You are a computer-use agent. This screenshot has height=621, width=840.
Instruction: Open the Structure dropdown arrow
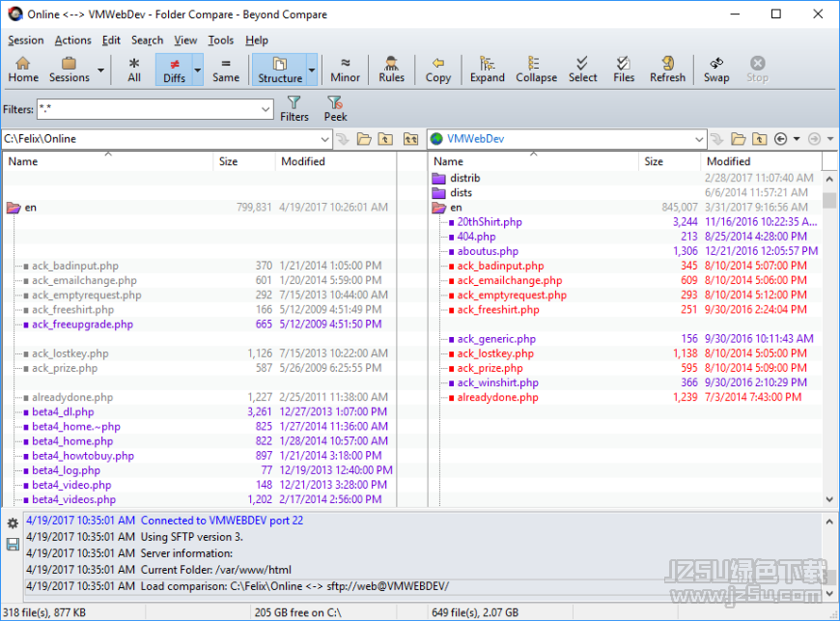[312, 71]
